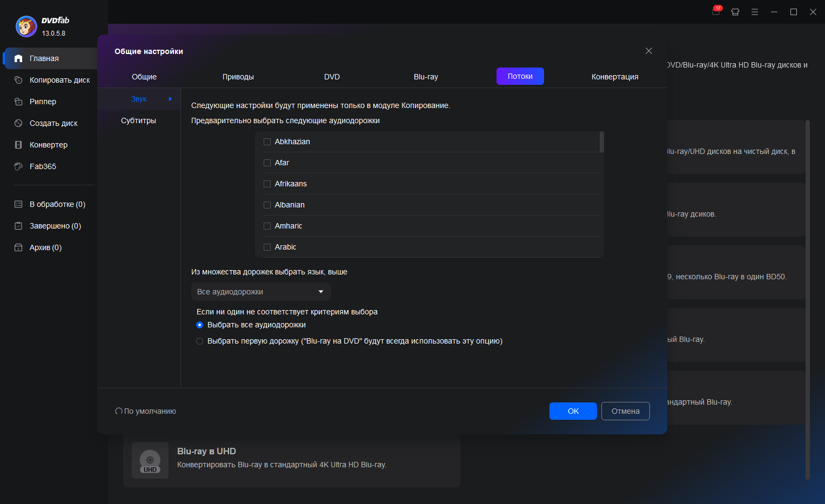The height and width of the screenshot is (504, 825).
Task: Click the Home icon in sidebar
Action: pos(18,58)
